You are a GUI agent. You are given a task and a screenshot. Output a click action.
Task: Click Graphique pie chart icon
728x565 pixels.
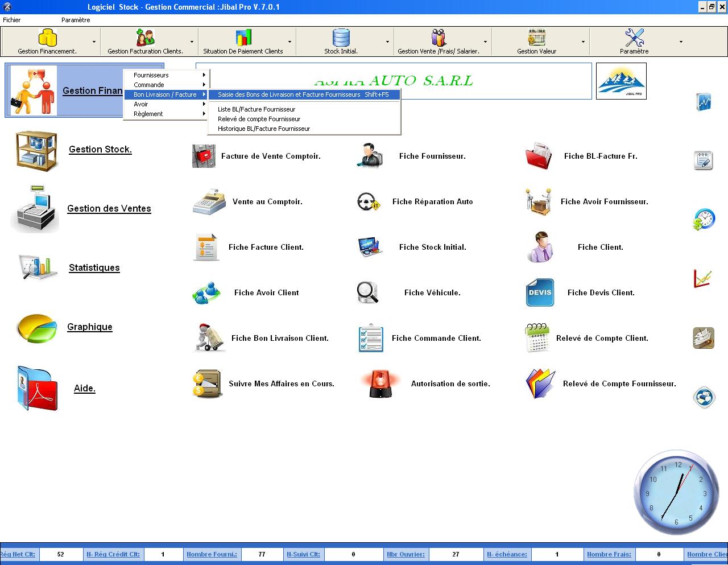click(37, 328)
